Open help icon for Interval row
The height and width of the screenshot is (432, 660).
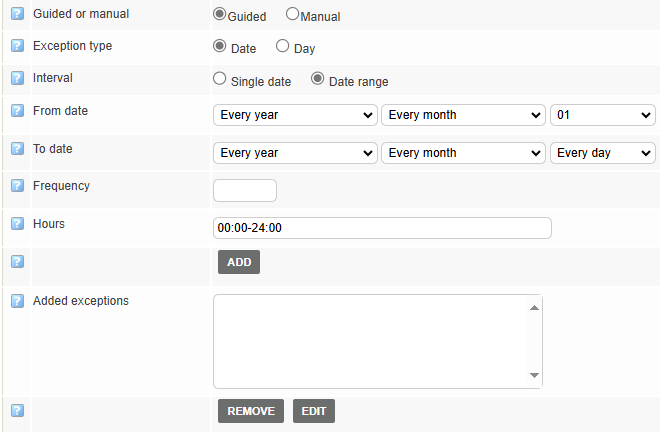pos(17,78)
